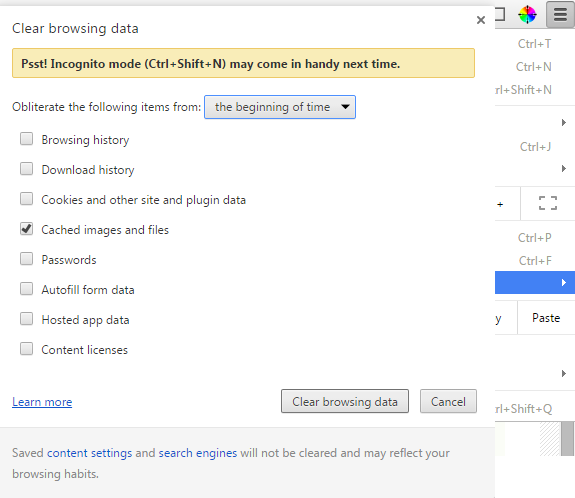575x498 pixels.
Task: Select the Paste menu option
Action: [x=546, y=318]
